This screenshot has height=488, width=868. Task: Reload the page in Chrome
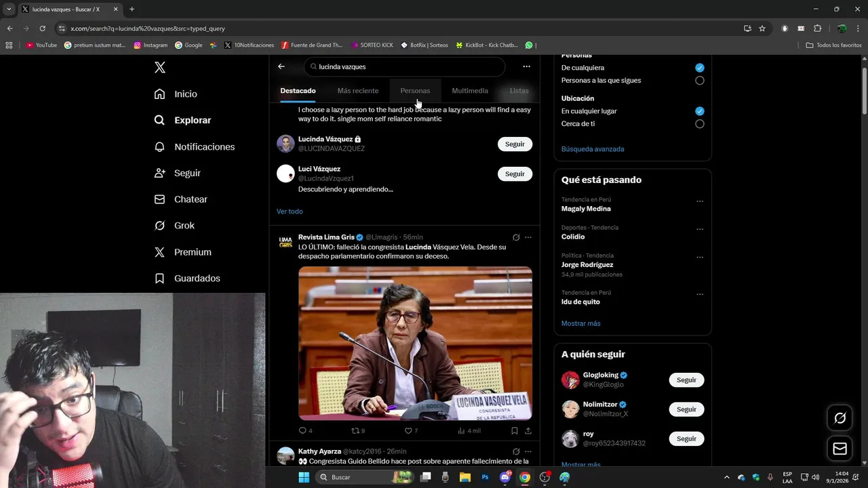pyautogui.click(x=42, y=28)
